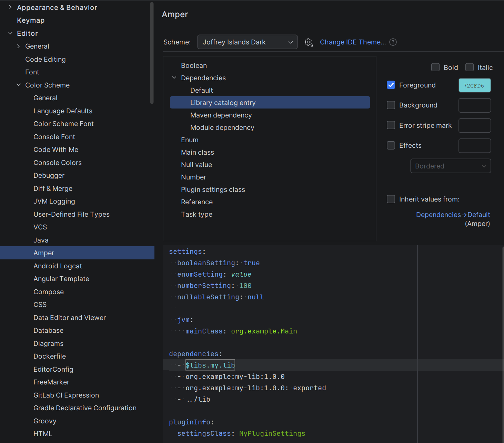Collapse the Dependencies tree node
Viewport: 504px width, 443px height.
[x=174, y=78]
